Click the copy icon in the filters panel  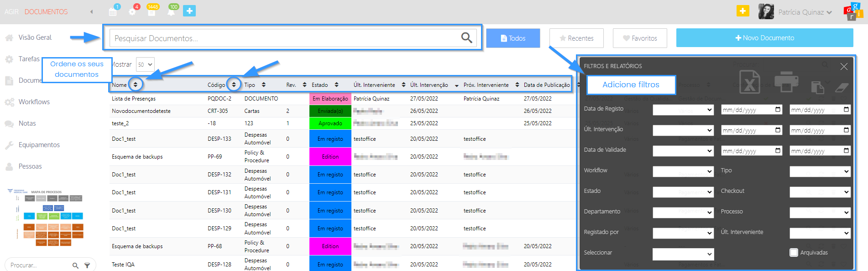click(x=817, y=87)
